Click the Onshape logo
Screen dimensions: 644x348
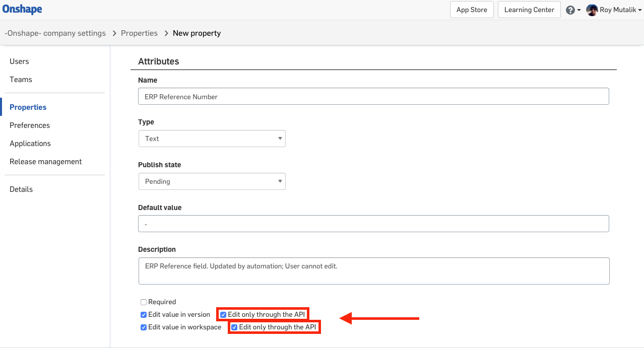22,9
